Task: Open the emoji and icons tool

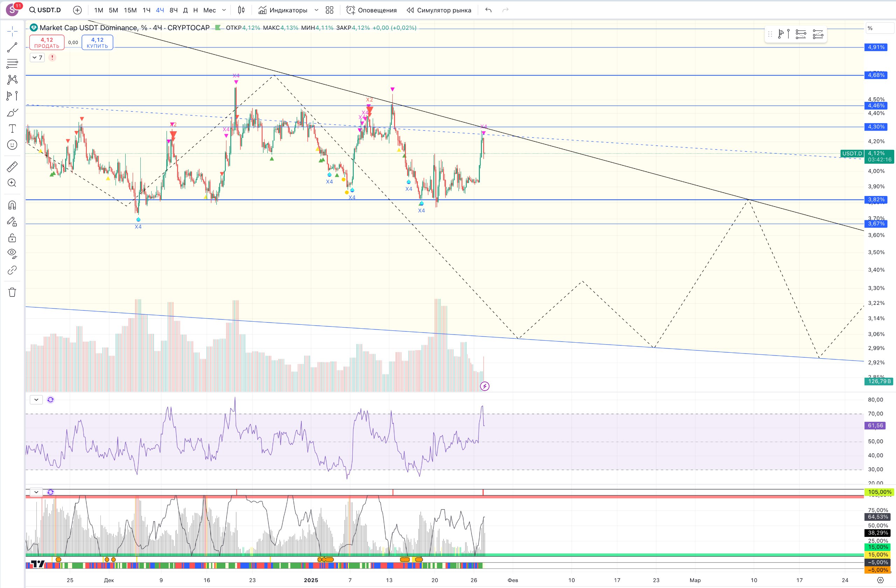Action: tap(12, 145)
